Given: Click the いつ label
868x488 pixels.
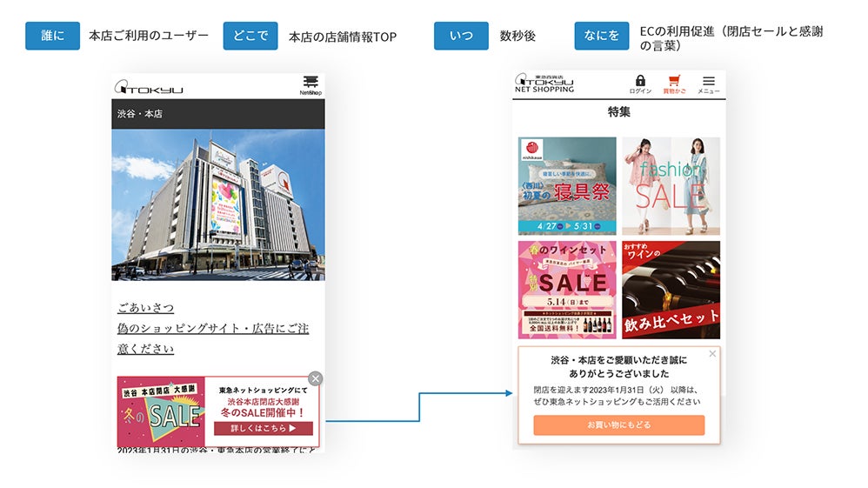Looking at the screenshot, I should (x=461, y=36).
